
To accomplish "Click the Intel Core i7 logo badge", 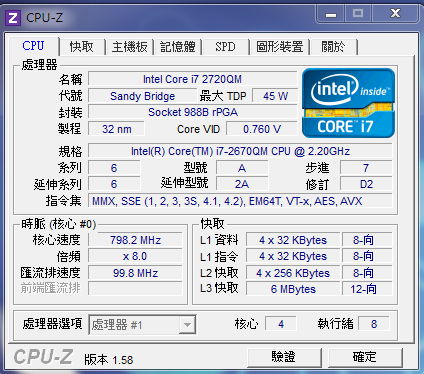I will coord(348,103).
